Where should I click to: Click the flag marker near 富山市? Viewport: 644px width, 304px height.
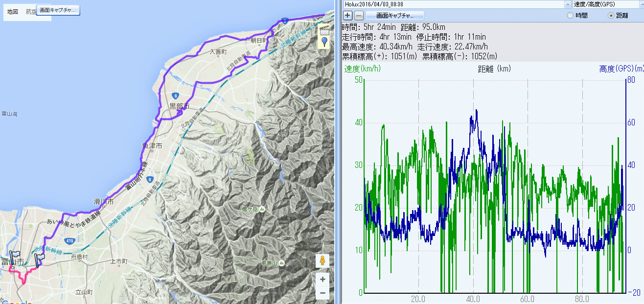click(15, 256)
